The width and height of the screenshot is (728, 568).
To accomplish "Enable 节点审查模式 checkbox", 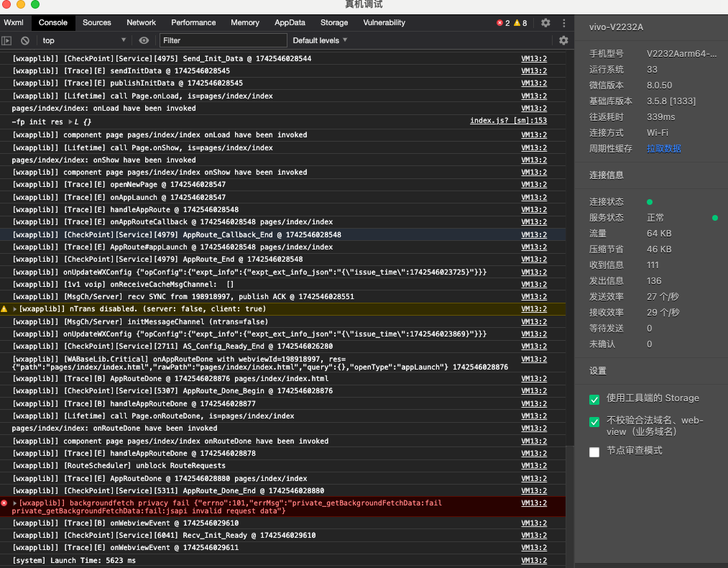I will (594, 452).
